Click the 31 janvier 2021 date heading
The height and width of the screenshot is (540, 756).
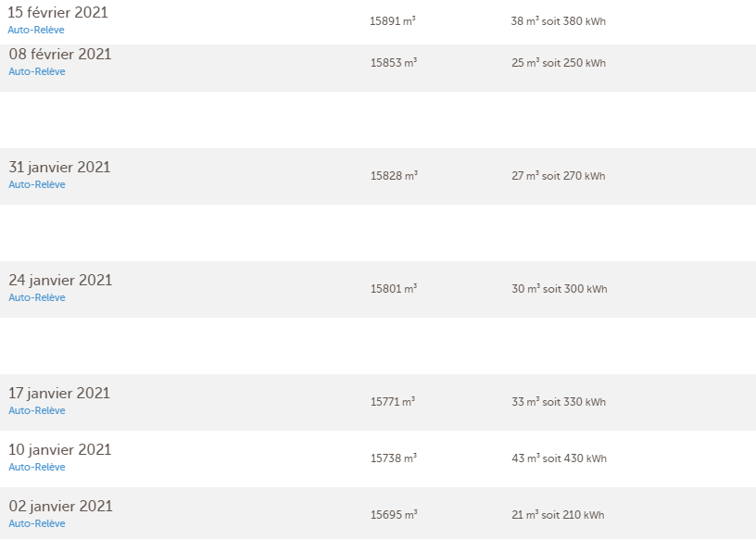pyautogui.click(x=59, y=167)
